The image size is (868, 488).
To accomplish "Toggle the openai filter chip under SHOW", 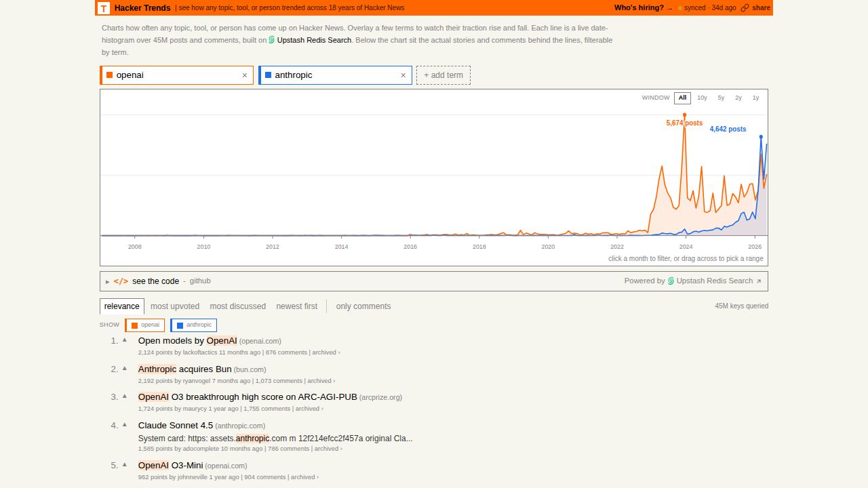I will [145, 325].
